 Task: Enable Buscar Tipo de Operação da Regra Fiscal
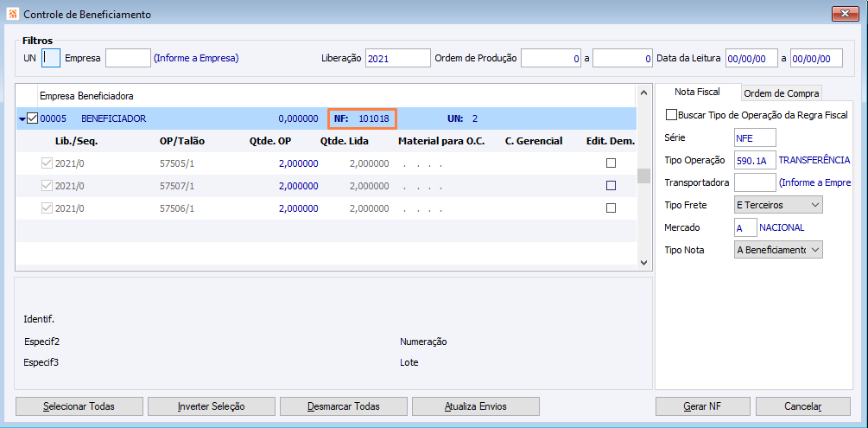671,115
